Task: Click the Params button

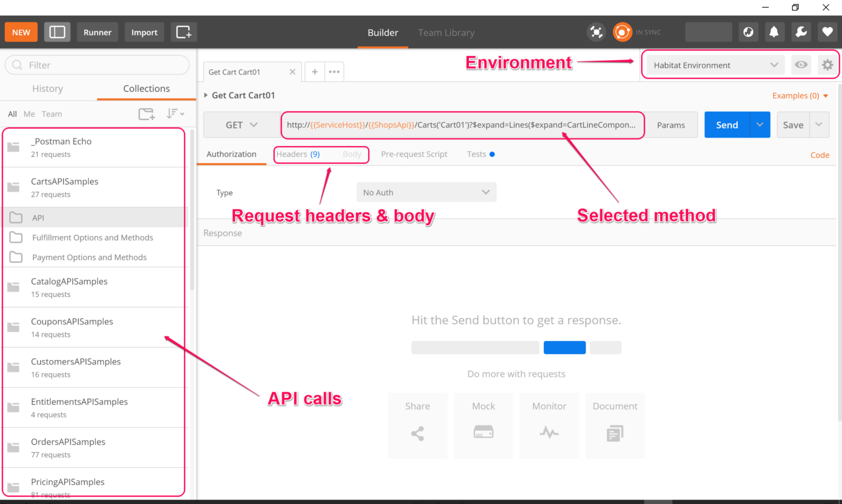Action: (671, 125)
